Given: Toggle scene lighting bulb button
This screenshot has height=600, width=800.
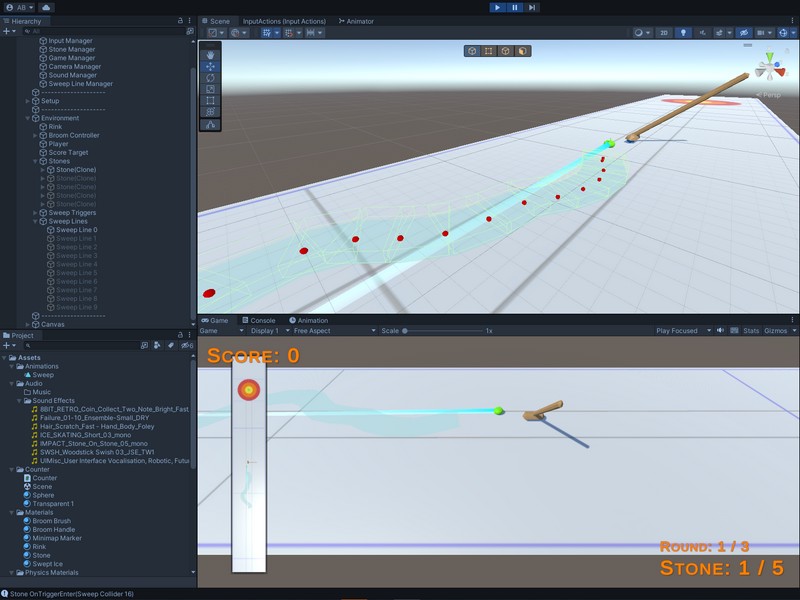Looking at the screenshot, I should click(683, 33).
